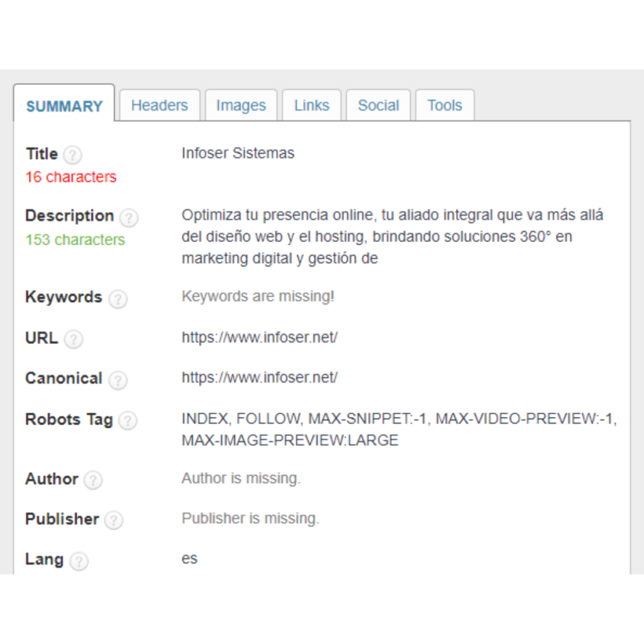Click the green '153 characters' label

pos(75,240)
